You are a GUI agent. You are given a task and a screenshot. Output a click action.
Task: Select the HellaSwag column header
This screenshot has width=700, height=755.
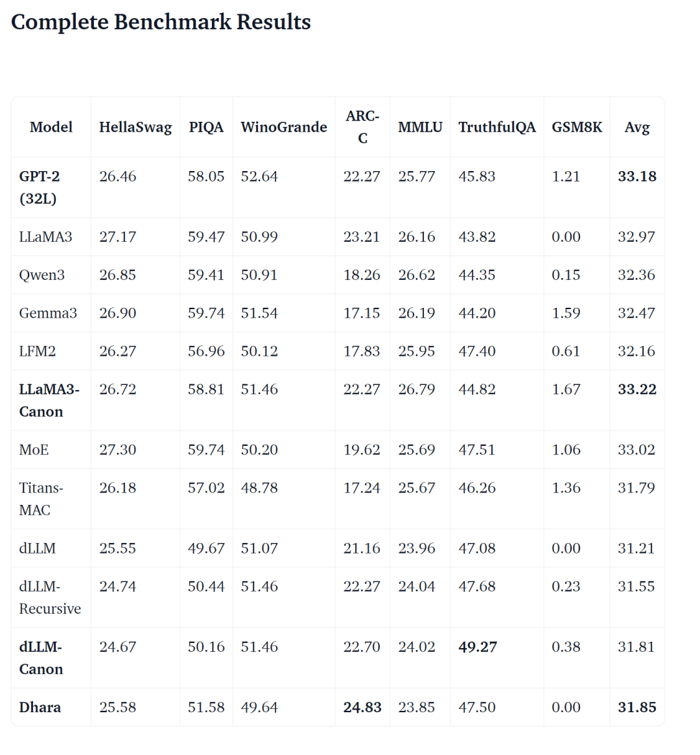(135, 127)
